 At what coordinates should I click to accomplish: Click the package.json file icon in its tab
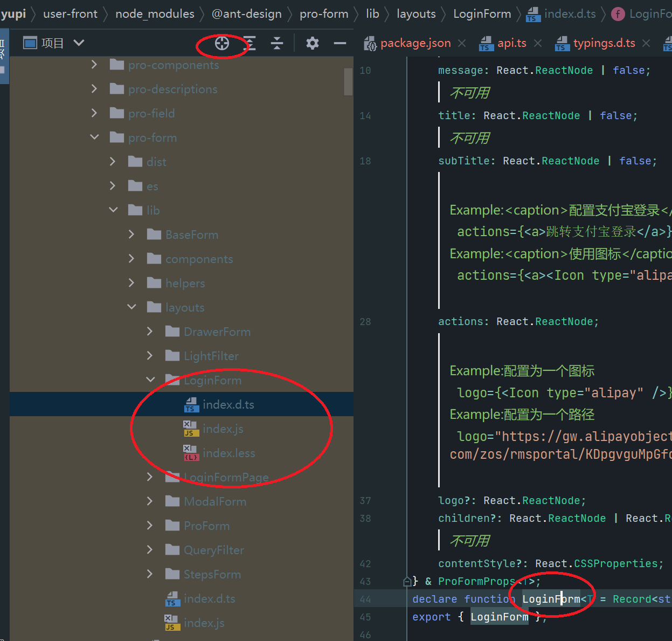370,43
